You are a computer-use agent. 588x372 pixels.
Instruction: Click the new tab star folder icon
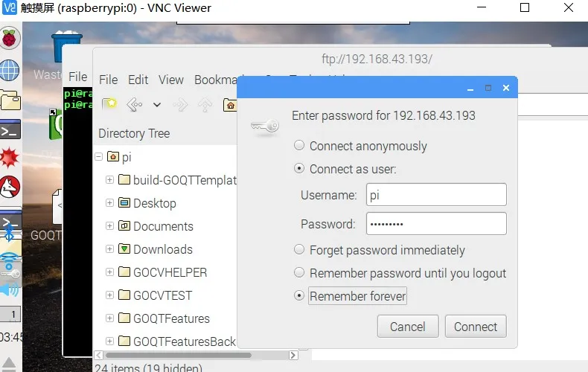click(109, 105)
